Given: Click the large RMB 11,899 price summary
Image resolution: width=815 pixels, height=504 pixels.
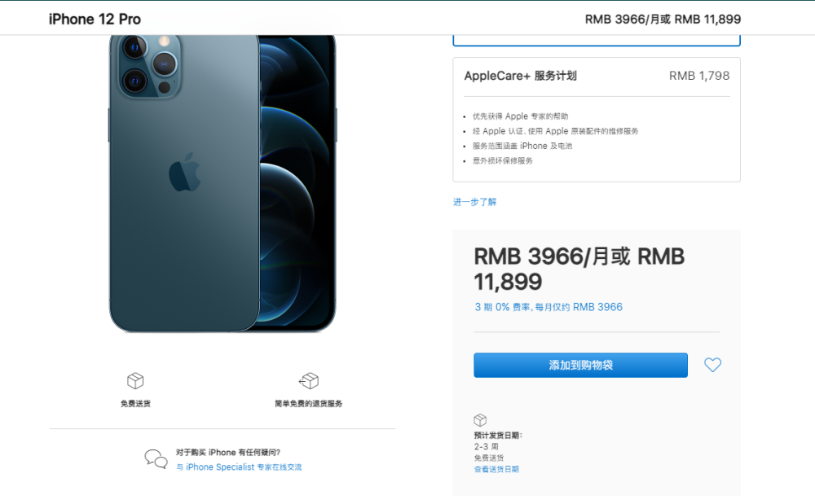Looking at the screenshot, I should (579, 269).
